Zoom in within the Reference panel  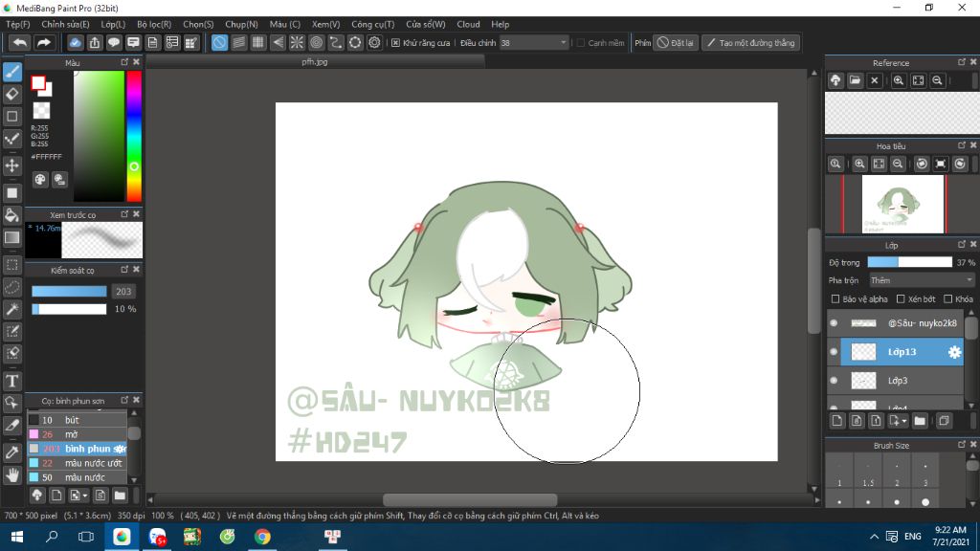coord(898,80)
